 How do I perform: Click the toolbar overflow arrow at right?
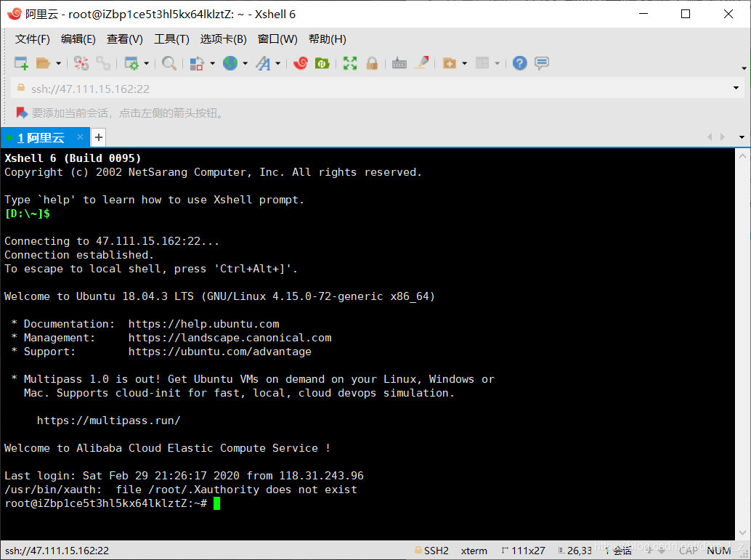pos(744,68)
